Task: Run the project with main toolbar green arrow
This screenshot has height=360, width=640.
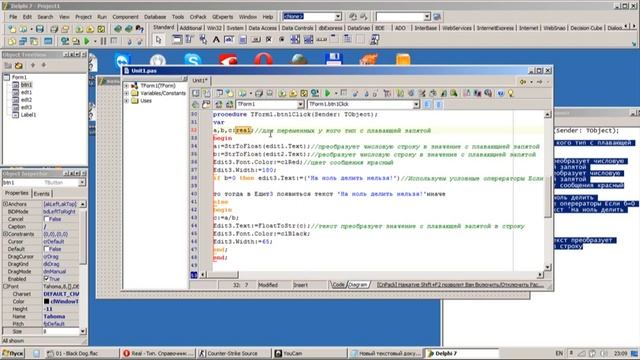Action: 87,41
